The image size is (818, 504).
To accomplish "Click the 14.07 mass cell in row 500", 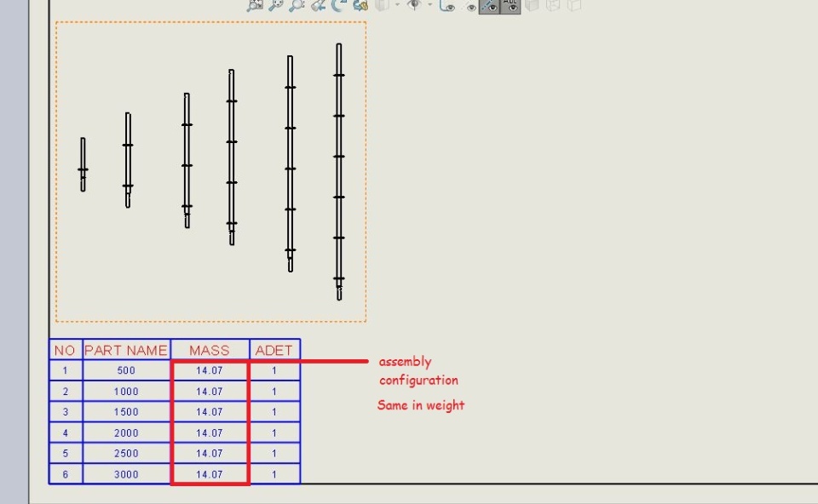I will [210, 370].
